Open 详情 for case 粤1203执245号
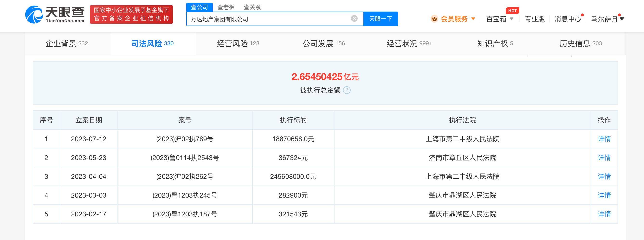Viewport: 644px width, 240px height. coord(604,195)
